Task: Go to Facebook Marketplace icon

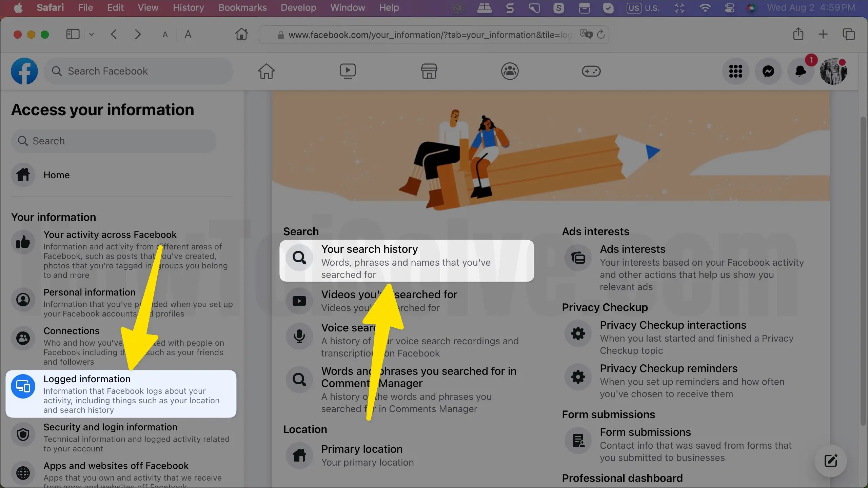Action: [429, 71]
